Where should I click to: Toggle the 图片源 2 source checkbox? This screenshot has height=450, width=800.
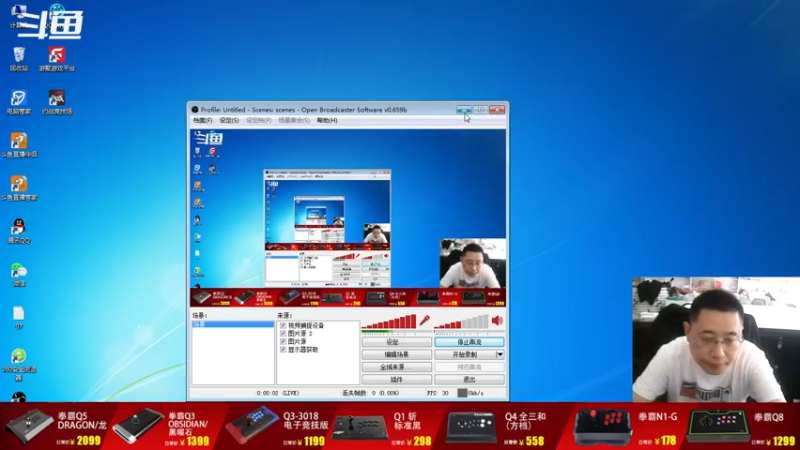(283, 333)
